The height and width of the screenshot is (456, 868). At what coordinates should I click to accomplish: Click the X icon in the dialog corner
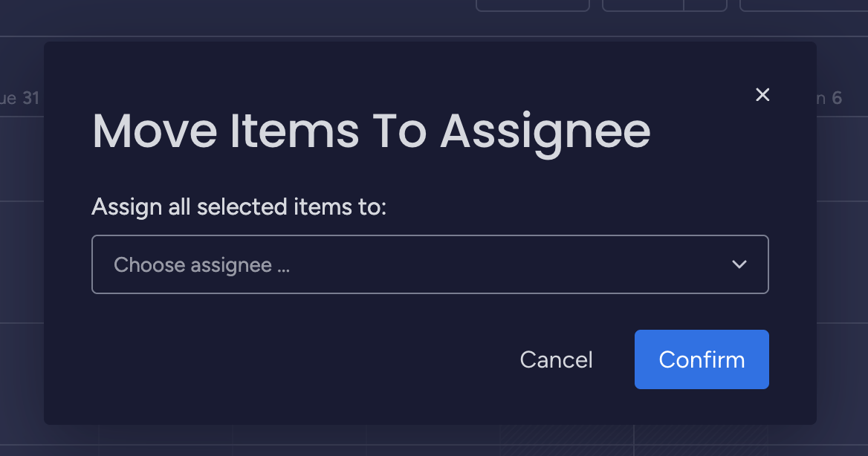point(762,95)
